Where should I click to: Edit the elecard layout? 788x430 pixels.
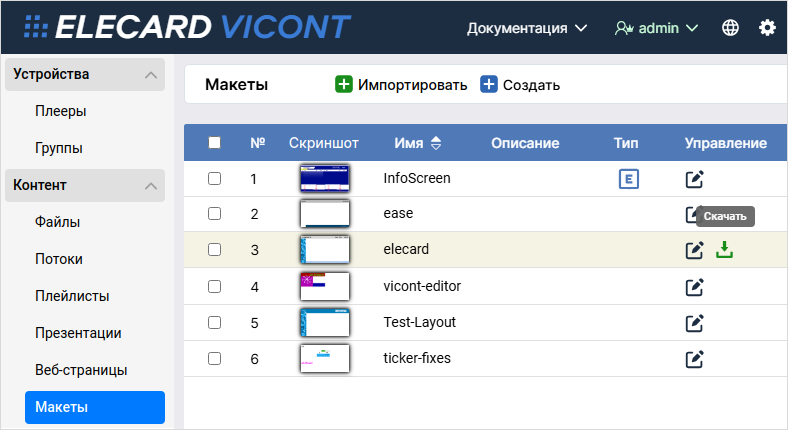coord(695,250)
